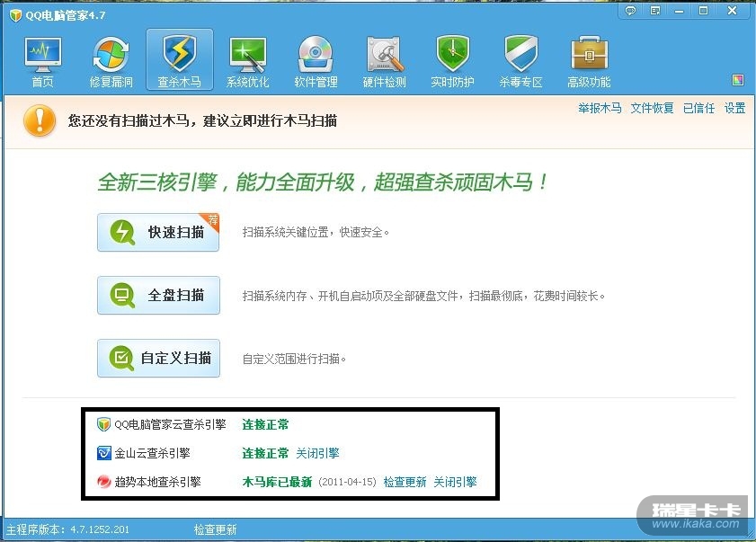
Task: Click the date (2011-04-15)
Action: tap(347, 482)
